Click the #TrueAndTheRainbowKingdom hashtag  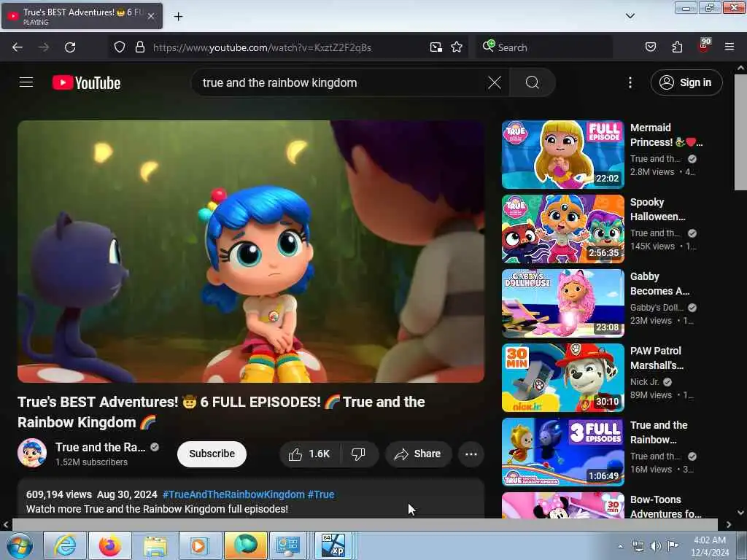click(x=233, y=494)
